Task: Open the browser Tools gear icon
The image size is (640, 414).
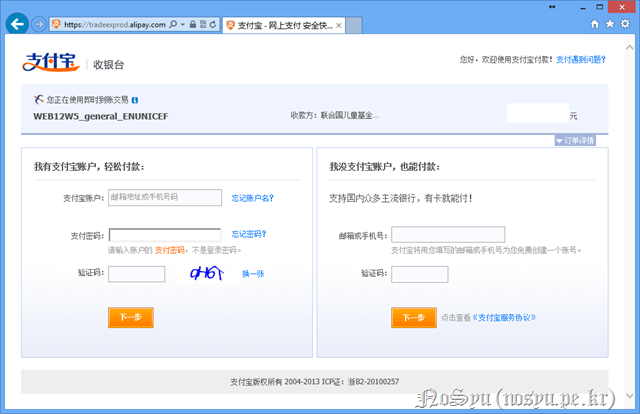Action: coord(625,22)
